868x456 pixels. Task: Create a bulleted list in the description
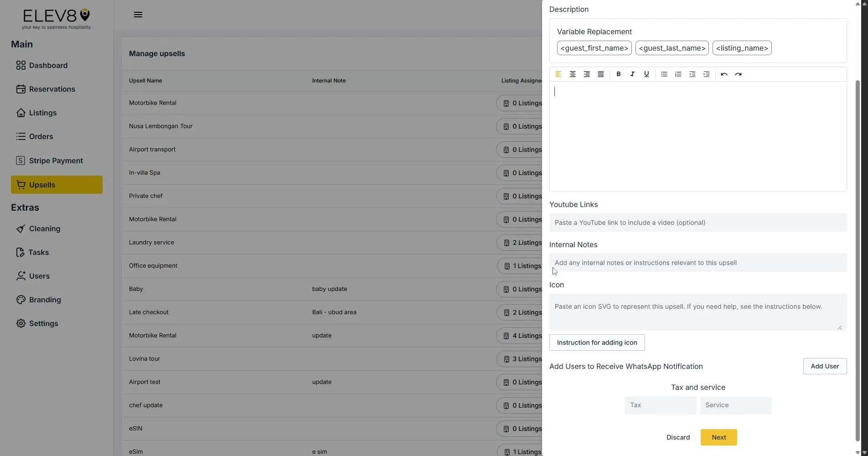[664, 74]
